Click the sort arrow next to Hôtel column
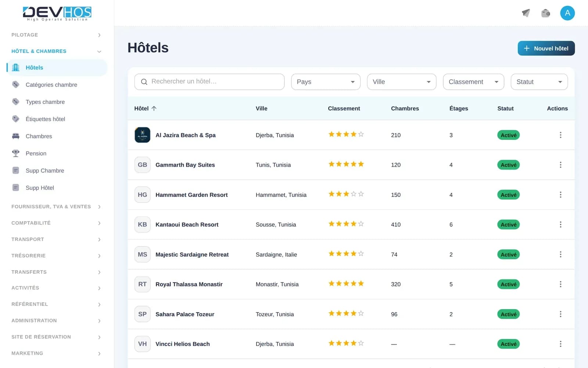The height and width of the screenshot is (368, 588). pyautogui.click(x=154, y=108)
